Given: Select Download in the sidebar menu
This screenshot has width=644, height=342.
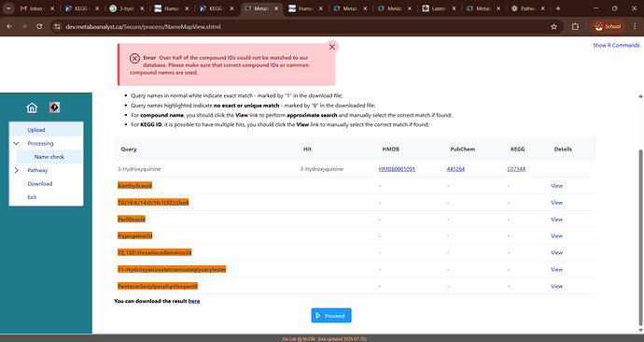Looking at the screenshot, I should point(40,184).
